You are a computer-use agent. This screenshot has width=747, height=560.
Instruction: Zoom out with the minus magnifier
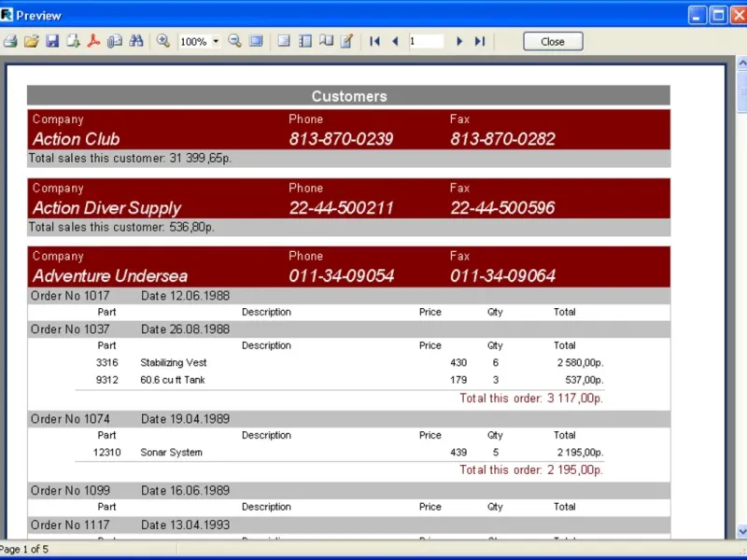235,41
